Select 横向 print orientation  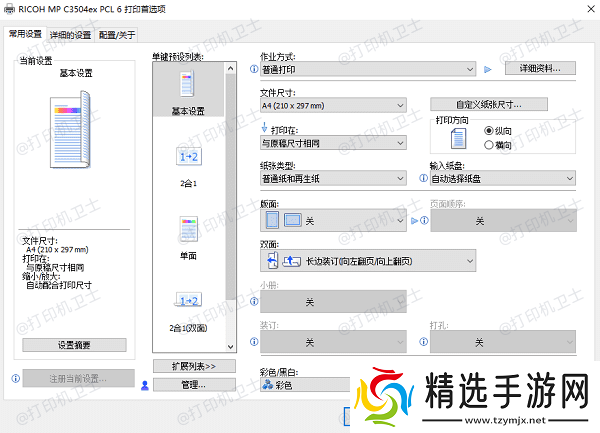point(489,145)
